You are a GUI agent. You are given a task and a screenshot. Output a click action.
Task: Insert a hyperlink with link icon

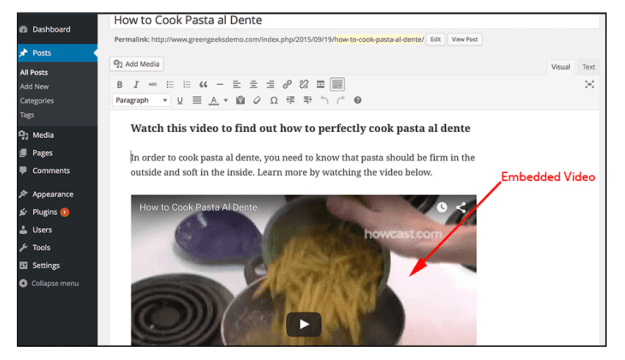click(x=287, y=85)
